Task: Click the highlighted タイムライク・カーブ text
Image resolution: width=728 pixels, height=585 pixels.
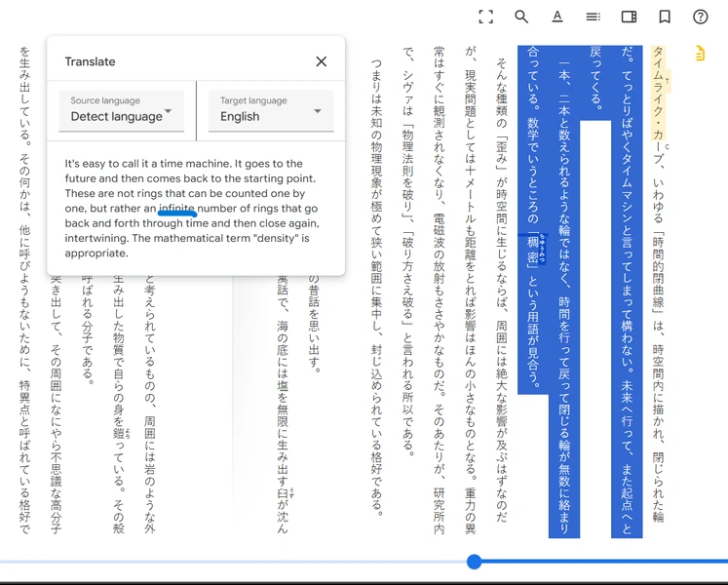Action: coord(659,93)
